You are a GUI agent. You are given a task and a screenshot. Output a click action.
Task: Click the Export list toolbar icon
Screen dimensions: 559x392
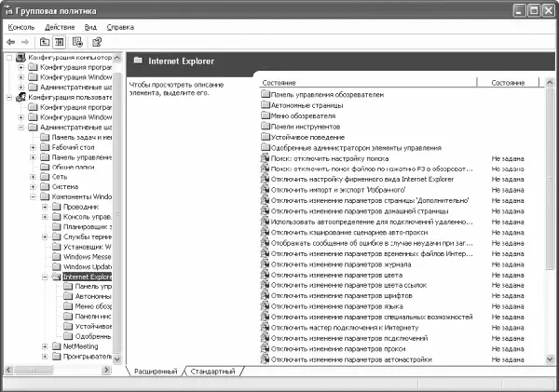pyautogui.click(x=78, y=42)
